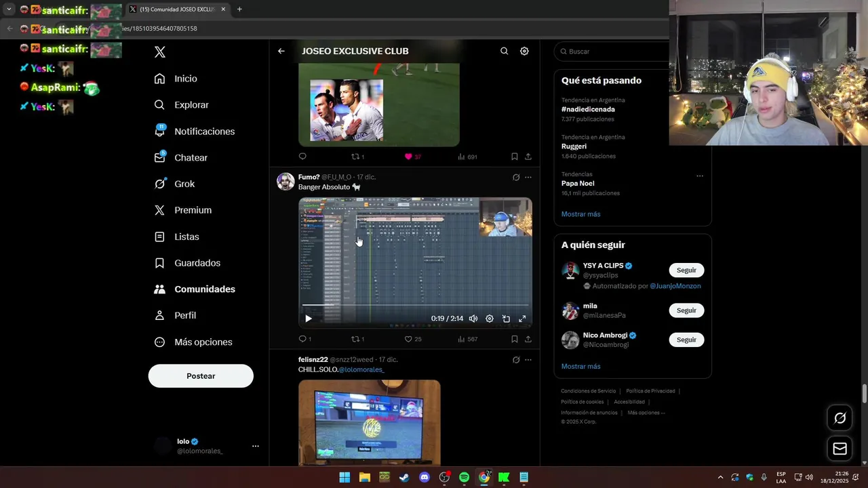Seek in the video progress bar
Screen dimensions: 868x488
415,306
